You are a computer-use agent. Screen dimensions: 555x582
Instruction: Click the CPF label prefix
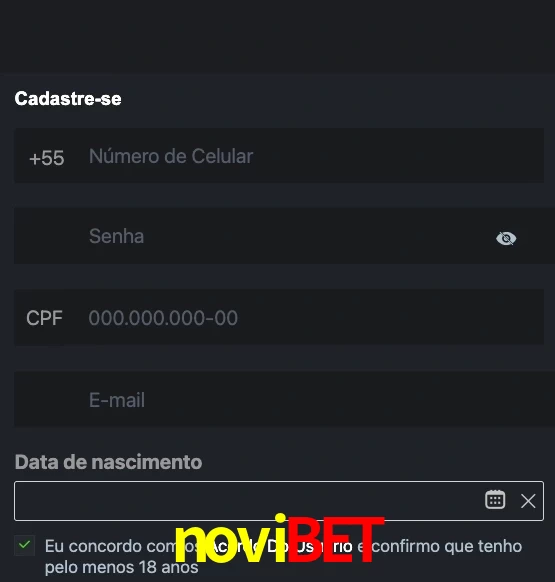44,318
